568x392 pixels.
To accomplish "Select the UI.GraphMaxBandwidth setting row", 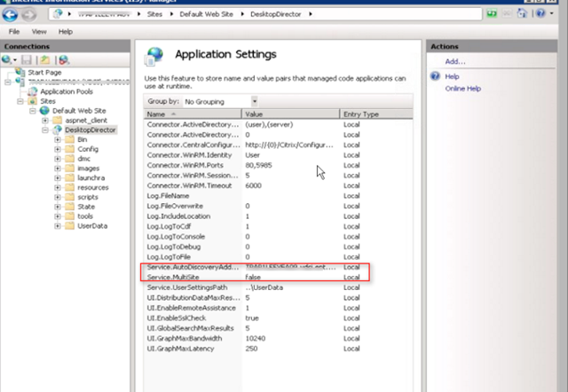I will click(278, 339).
